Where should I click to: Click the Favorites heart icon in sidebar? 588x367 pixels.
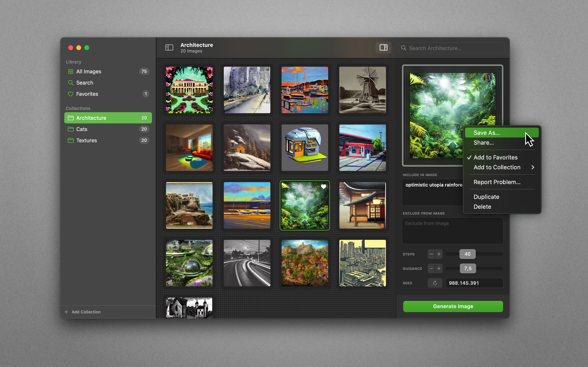[70, 94]
